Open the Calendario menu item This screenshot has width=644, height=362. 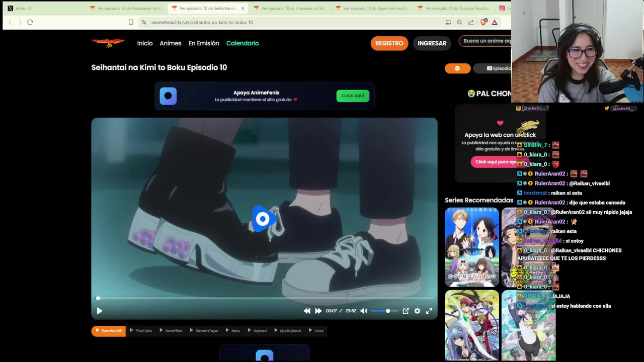[243, 43]
